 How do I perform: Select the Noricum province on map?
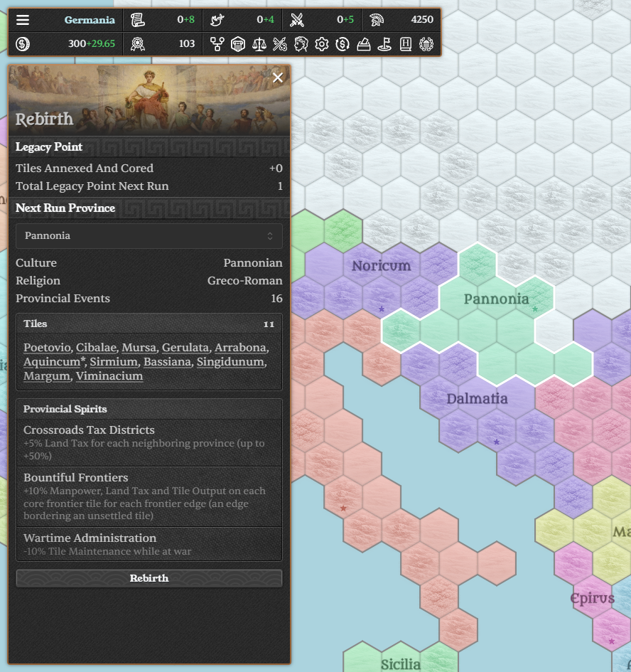coord(382,266)
